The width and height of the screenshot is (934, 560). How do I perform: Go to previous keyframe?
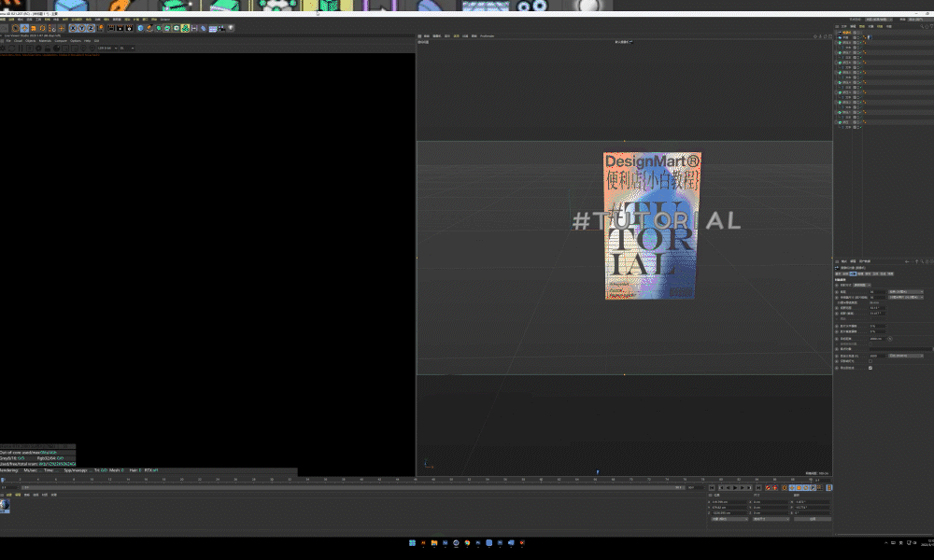[x=721, y=488]
